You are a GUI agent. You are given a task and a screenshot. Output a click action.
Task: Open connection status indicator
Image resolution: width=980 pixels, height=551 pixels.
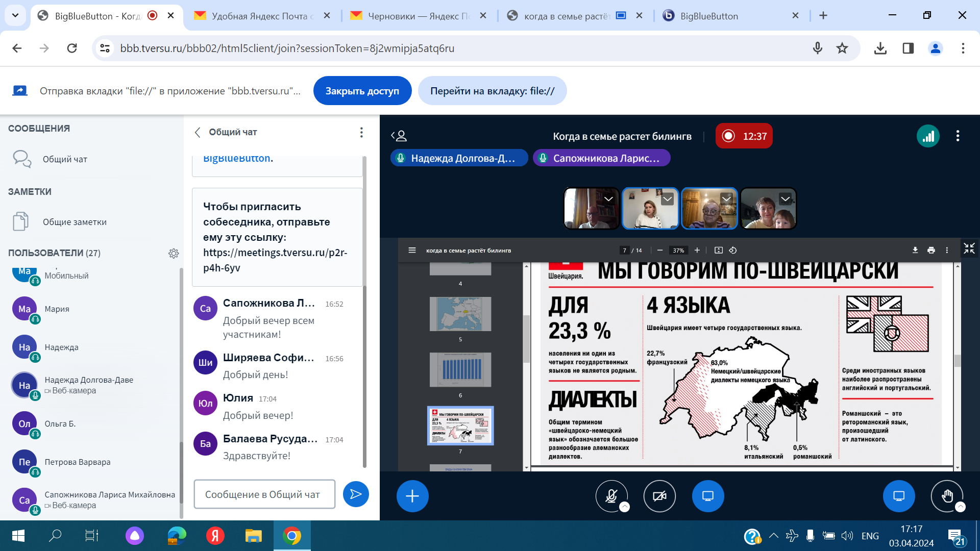[x=928, y=136]
